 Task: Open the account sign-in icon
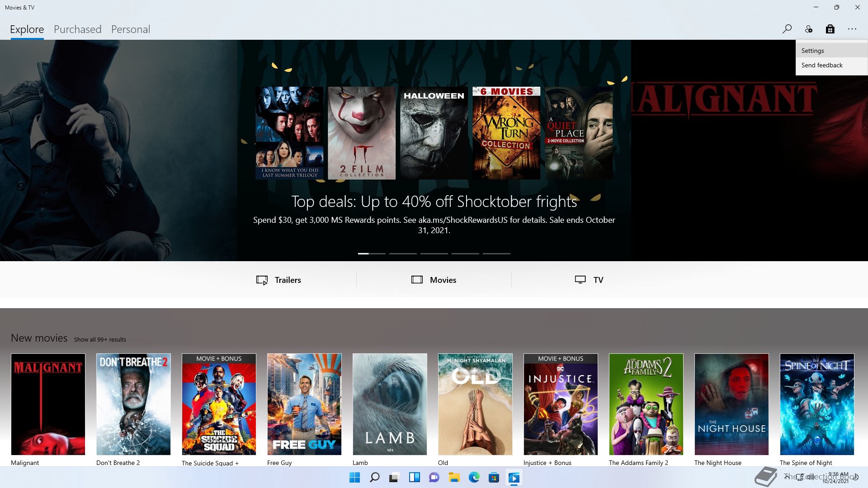[808, 29]
